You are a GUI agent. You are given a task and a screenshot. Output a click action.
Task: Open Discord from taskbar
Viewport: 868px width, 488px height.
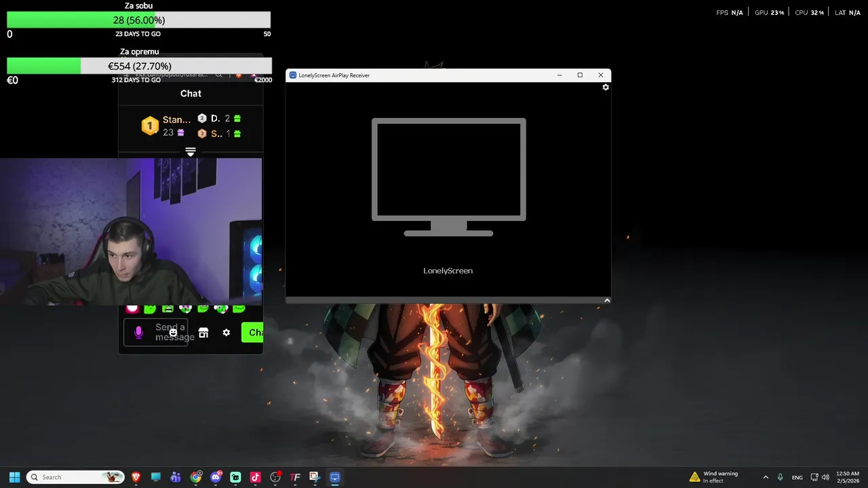tap(216, 477)
